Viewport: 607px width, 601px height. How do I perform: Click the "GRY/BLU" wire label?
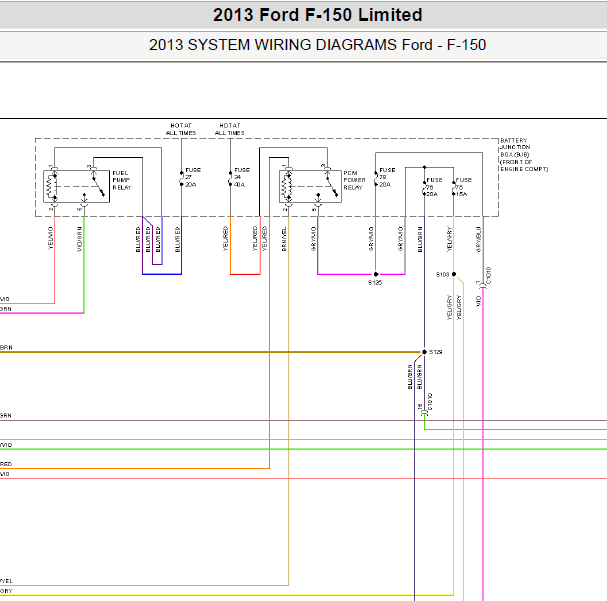click(478, 240)
